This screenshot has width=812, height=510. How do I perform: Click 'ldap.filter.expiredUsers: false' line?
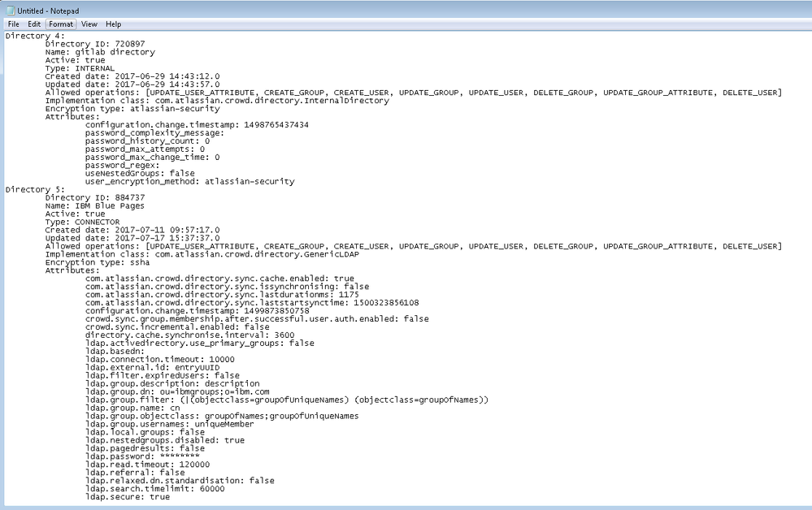[x=162, y=375]
